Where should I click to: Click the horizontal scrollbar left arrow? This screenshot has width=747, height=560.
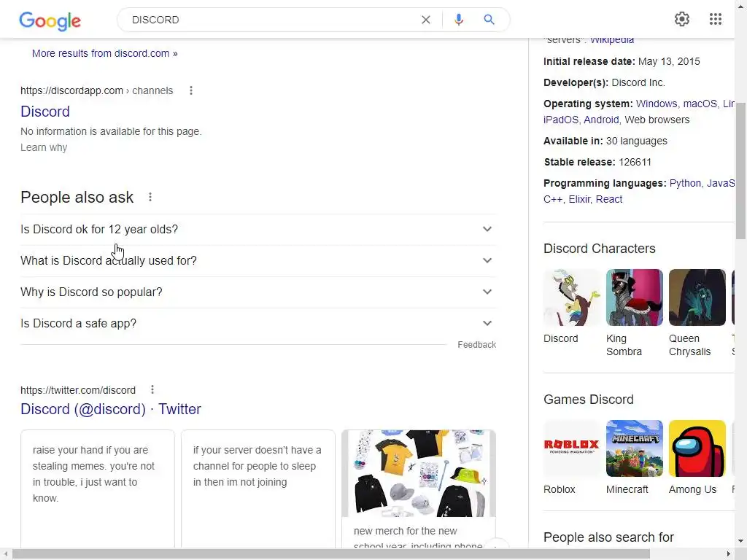6,554
